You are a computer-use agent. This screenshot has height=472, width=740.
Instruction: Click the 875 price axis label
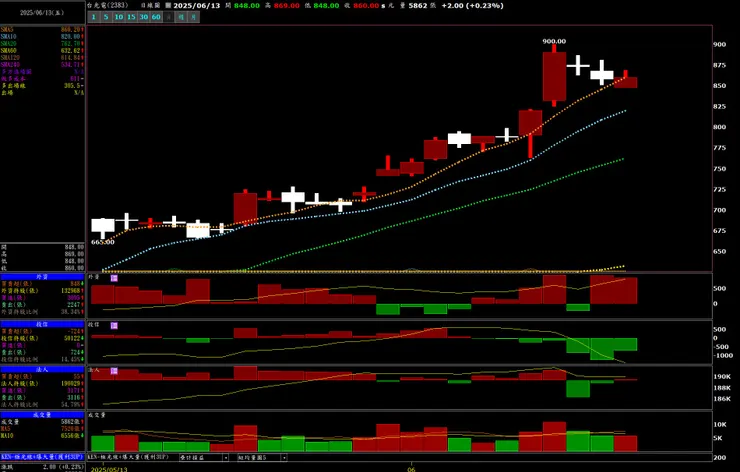pos(720,65)
